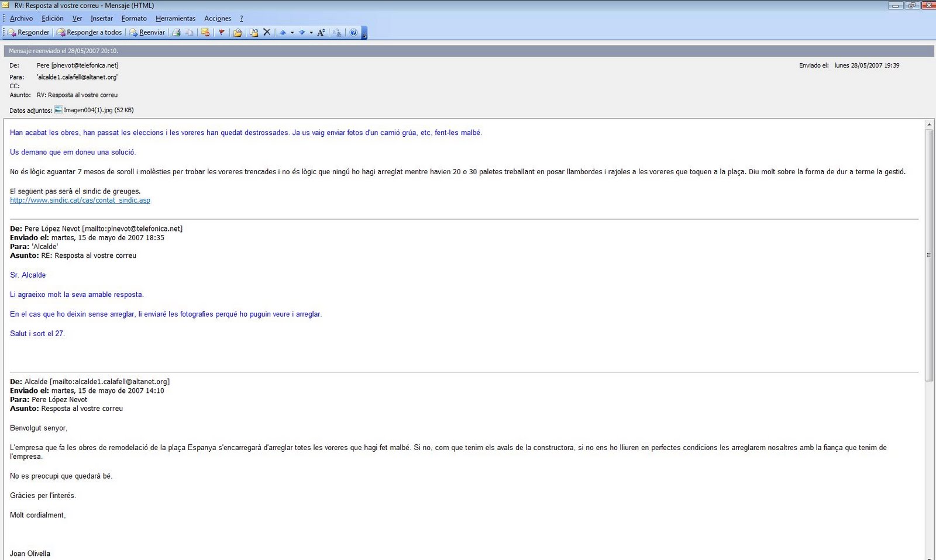Click the line starting 'Han acabat les obres'
This screenshot has width=936, height=560.
246,133
